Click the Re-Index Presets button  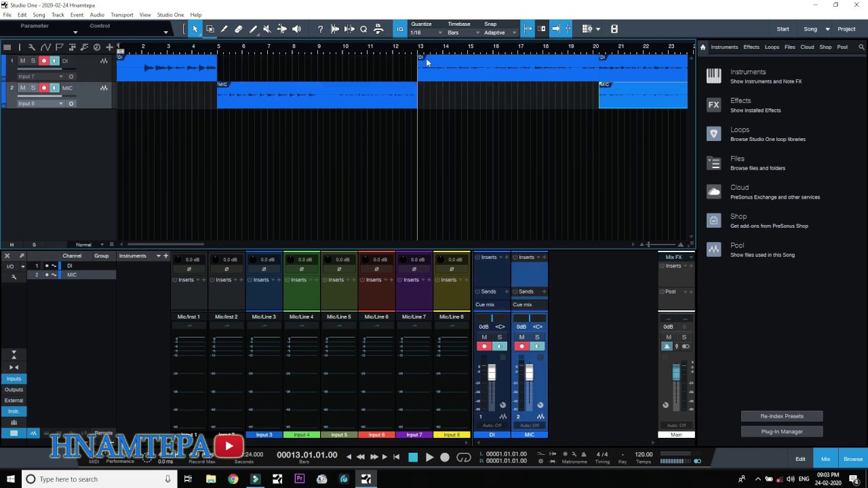[782, 416]
